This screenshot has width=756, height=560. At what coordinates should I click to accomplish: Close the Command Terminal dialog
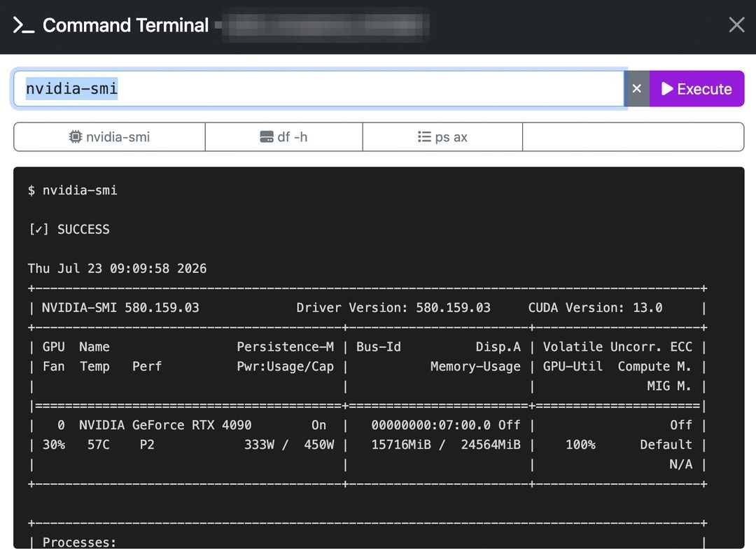click(736, 24)
